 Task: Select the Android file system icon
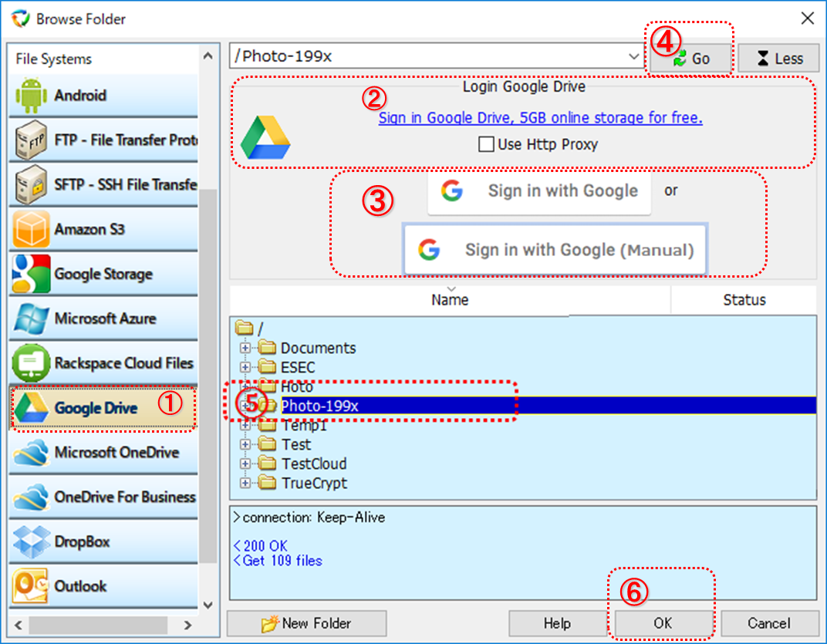pos(31,96)
